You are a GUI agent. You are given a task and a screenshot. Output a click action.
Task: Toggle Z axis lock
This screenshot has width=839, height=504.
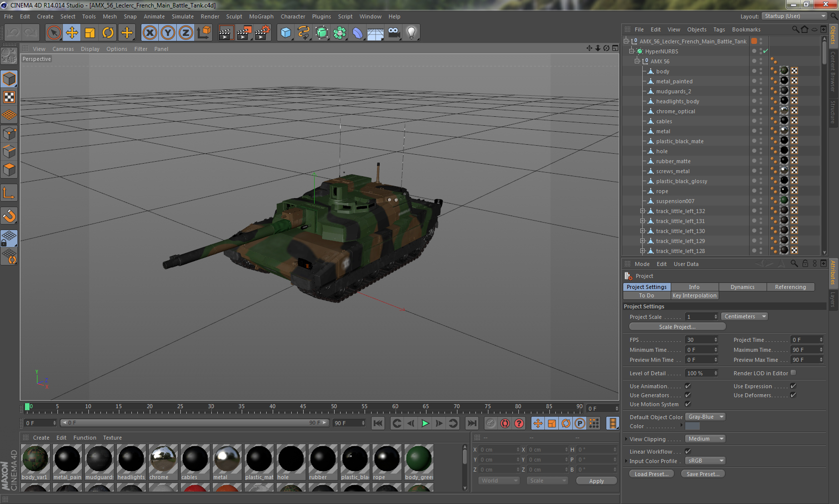pyautogui.click(x=186, y=33)
